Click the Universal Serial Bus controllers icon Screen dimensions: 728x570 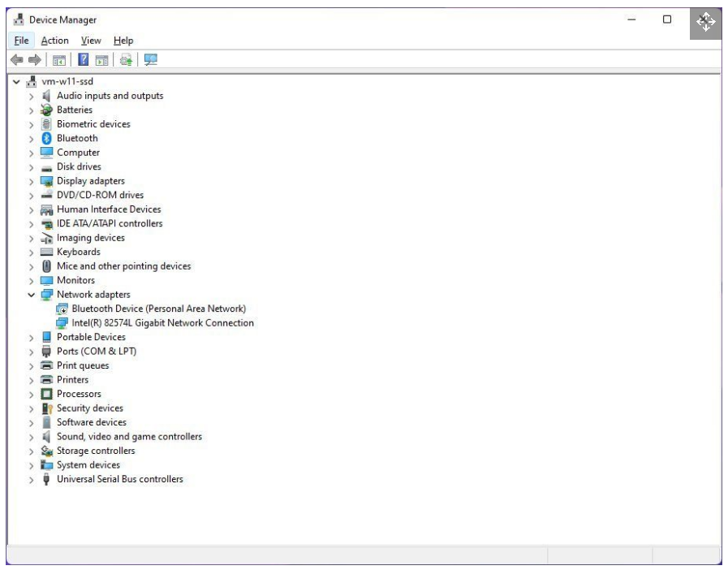[46, 479]
